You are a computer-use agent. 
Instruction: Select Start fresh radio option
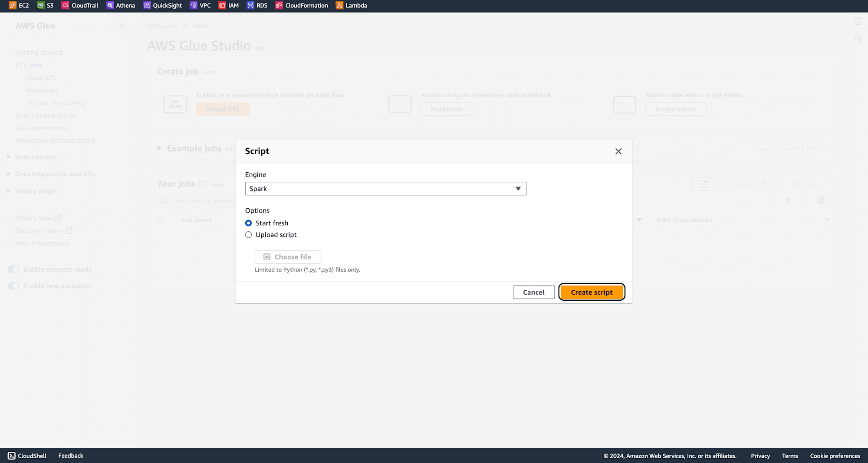tap(248, 223)
